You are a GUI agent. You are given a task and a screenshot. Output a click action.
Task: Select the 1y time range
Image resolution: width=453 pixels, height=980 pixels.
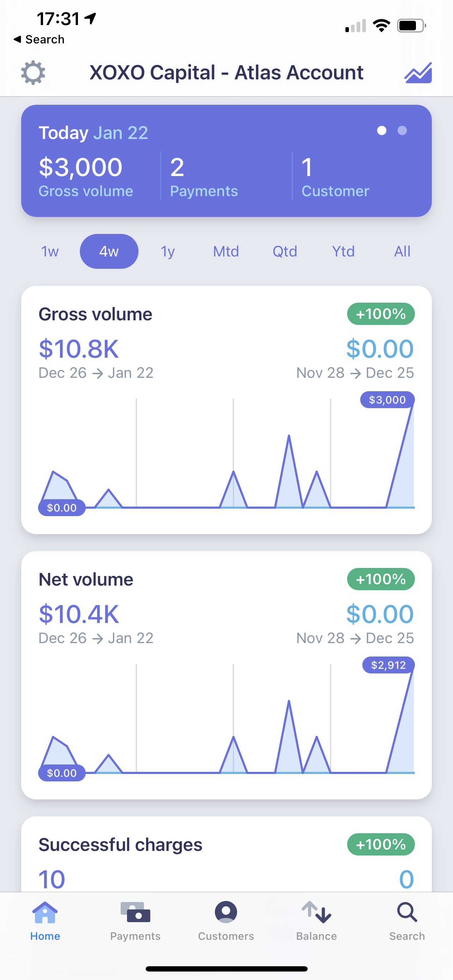click(x=168, y=252)
